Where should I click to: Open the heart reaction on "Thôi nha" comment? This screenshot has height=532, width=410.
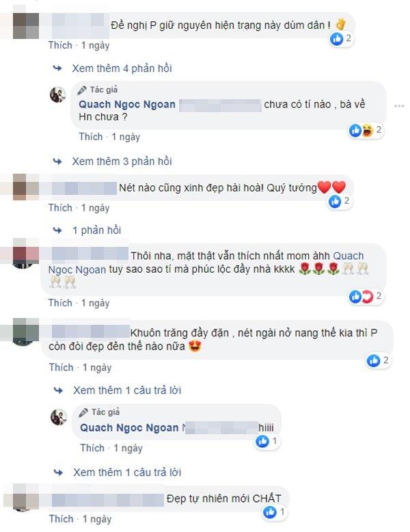367,297
